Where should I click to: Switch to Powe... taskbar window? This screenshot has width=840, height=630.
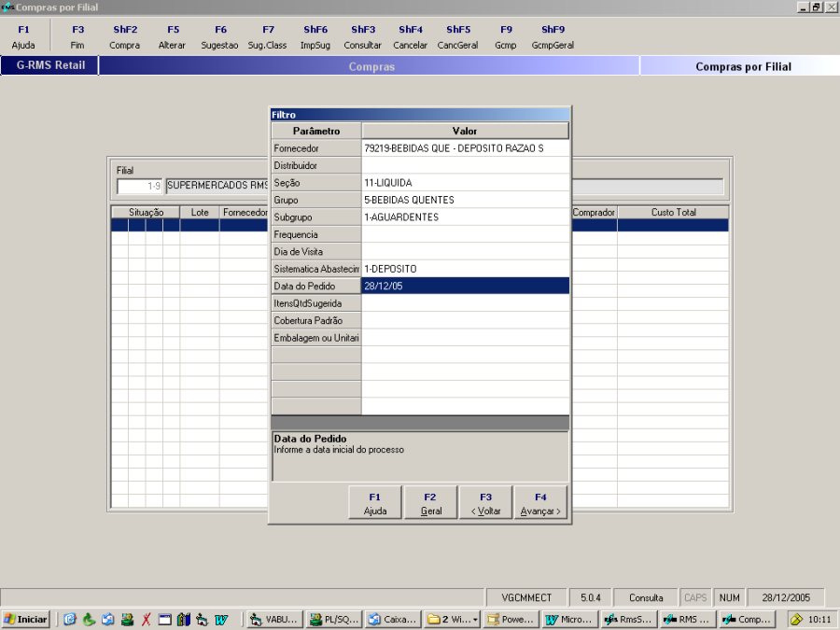(511, 620)
